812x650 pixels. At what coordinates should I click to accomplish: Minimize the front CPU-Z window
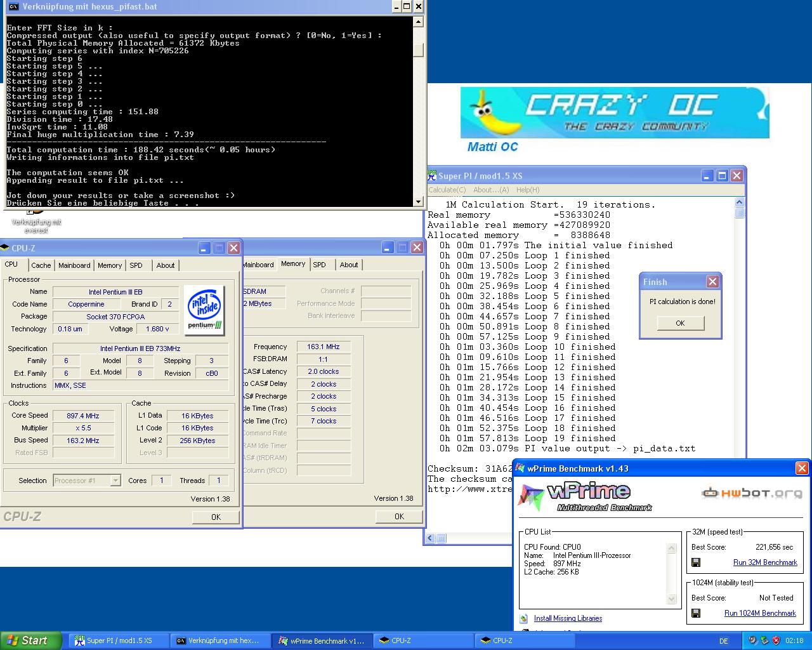[x=204, y=248]
